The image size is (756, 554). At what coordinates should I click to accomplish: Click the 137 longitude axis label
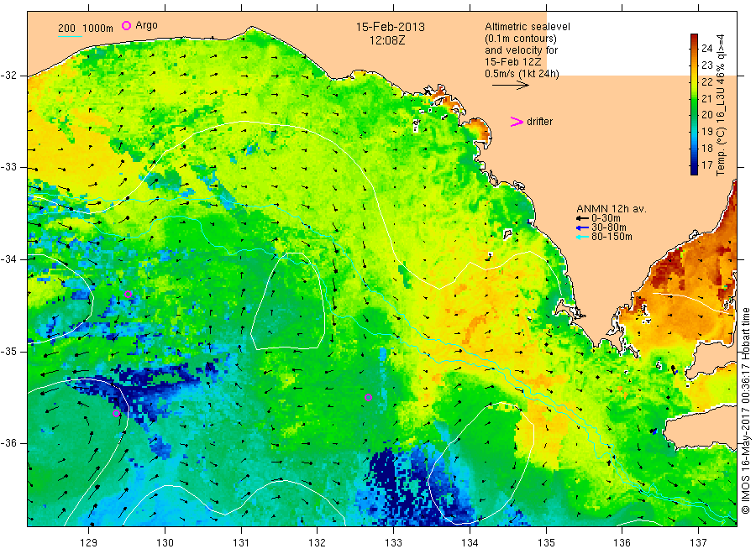click(698, 543)
